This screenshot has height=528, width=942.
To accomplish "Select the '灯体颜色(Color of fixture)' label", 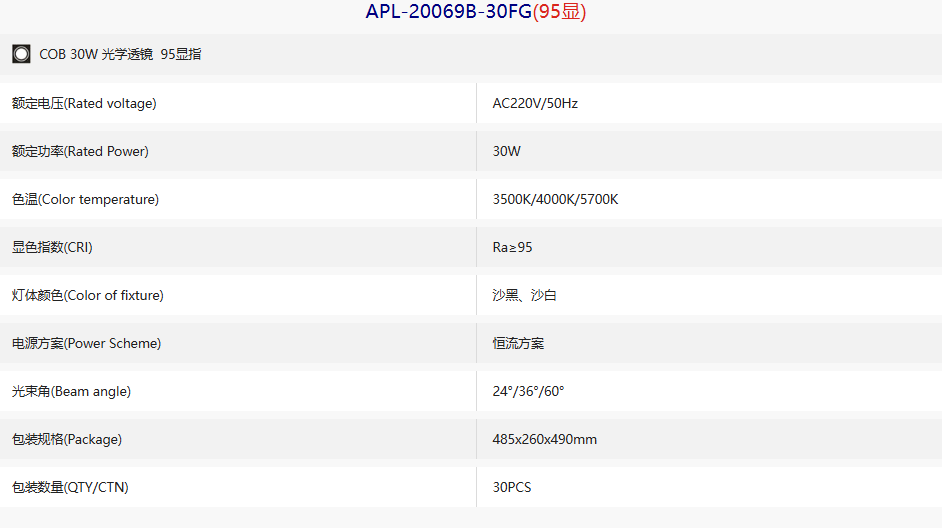I will 88,296.
